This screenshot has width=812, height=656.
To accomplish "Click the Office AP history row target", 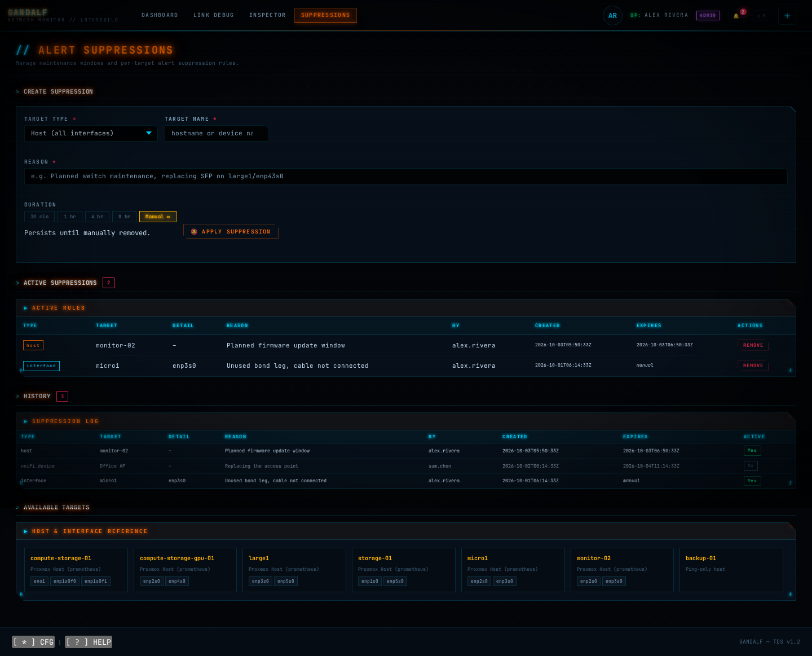I will tap(113, 466).
